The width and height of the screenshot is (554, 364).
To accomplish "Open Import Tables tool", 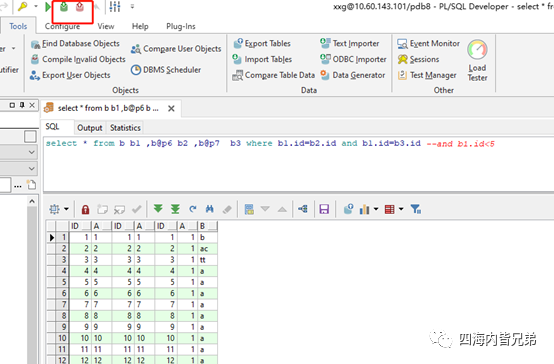I will (262, 59).
